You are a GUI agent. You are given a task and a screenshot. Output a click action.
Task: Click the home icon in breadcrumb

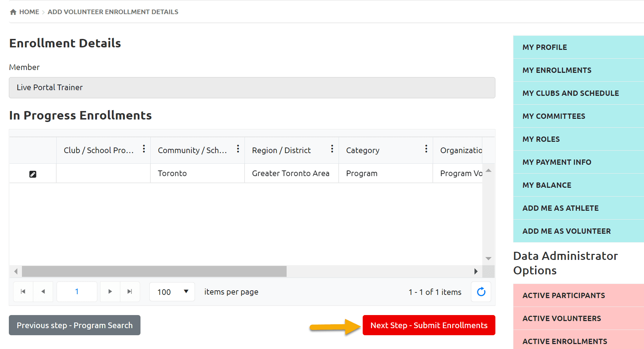(13, 12)
